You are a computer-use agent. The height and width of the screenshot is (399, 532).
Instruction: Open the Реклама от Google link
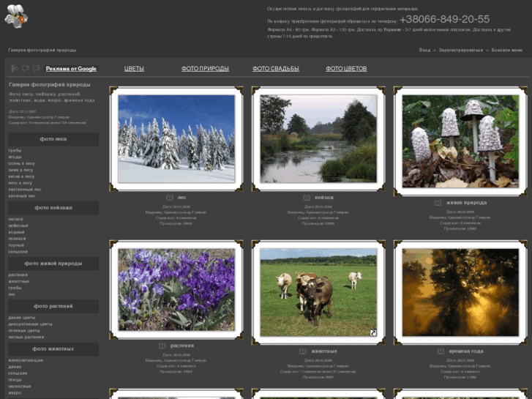click(71, 69)
